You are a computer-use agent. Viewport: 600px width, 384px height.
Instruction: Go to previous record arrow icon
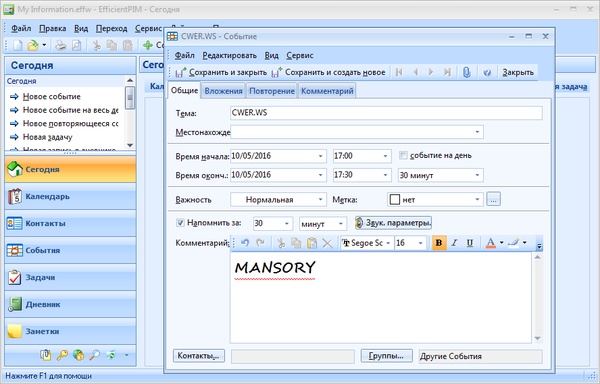[x=416, y=72]
